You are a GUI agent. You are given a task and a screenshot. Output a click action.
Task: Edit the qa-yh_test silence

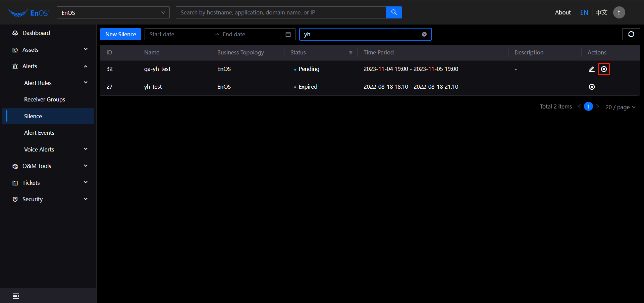pyautogui.click(x=592, y=69)
